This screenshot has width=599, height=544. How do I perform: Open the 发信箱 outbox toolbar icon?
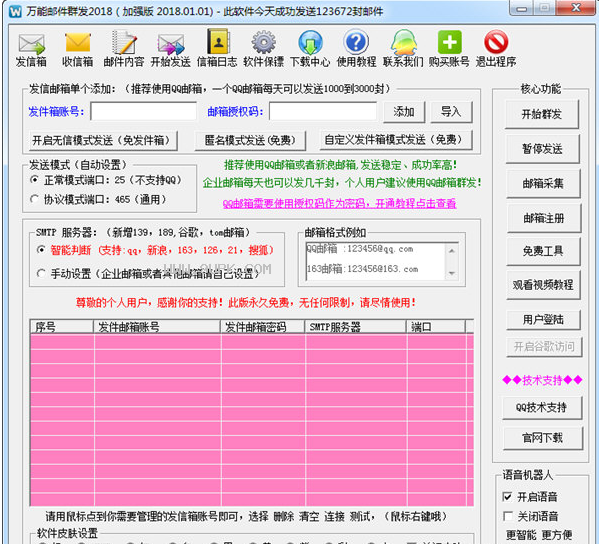pos(31,49)
